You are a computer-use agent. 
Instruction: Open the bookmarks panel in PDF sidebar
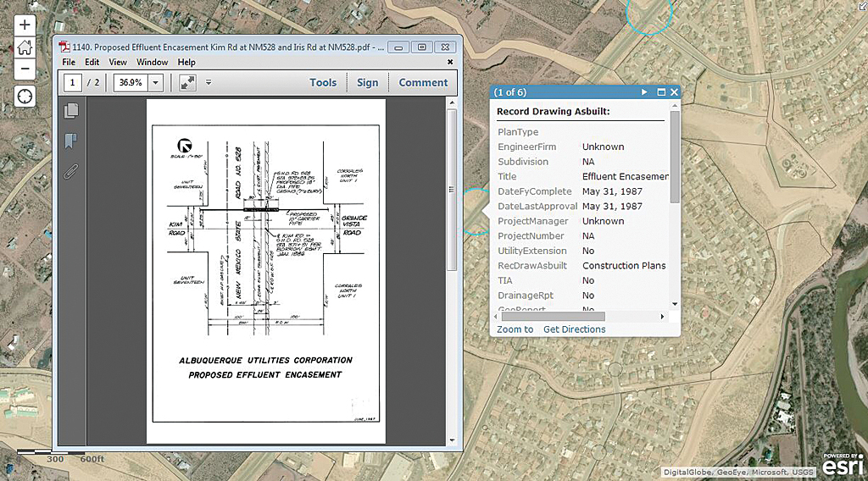coord(71,141)
